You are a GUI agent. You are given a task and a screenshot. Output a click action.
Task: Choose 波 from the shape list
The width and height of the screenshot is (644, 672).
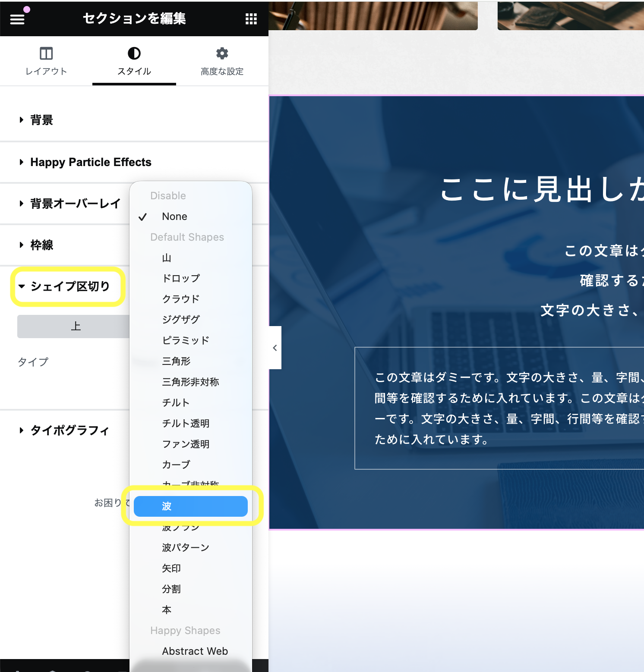pos(190,506)
